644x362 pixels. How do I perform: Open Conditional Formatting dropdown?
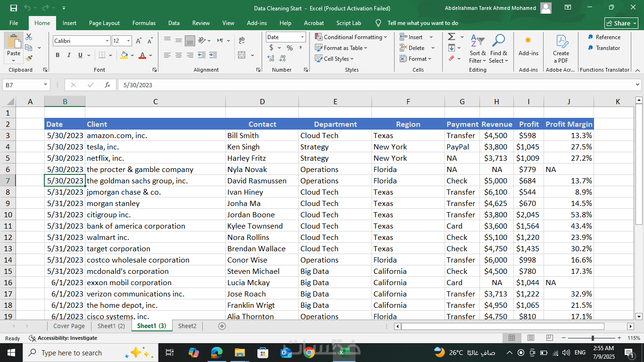pyautogui.click(x=351, y=37)
